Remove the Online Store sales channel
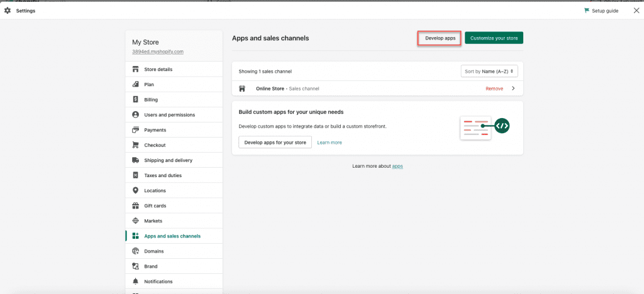 pos(494,89)
